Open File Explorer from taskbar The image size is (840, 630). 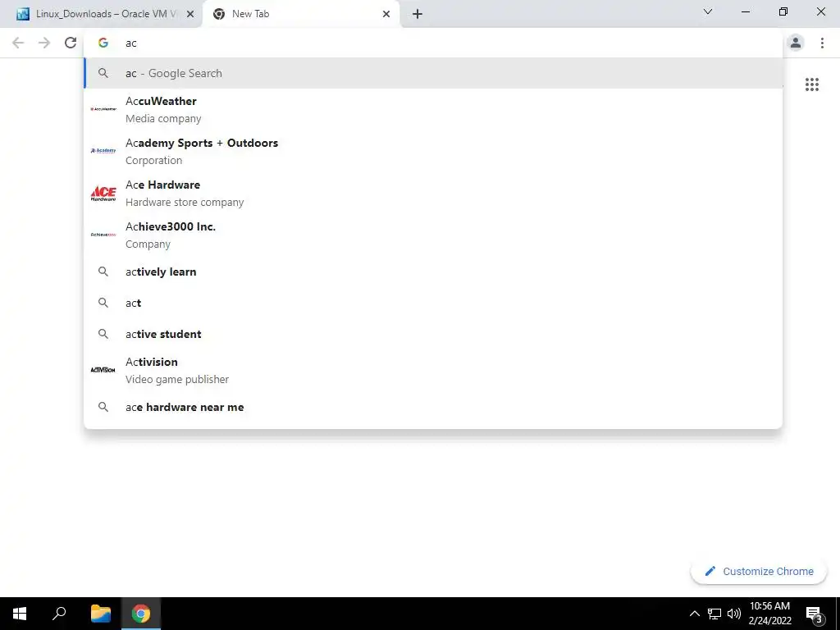[x=101, y=614]
